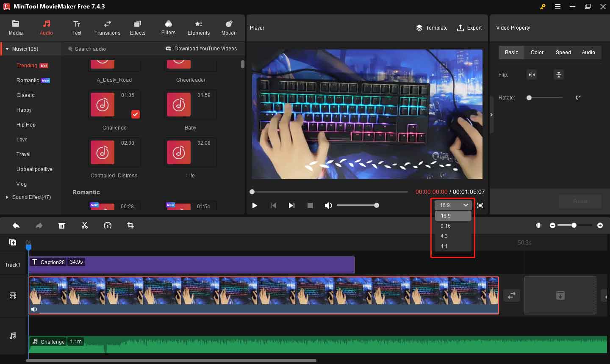Open the Crop tool

(x=130, y=226)
